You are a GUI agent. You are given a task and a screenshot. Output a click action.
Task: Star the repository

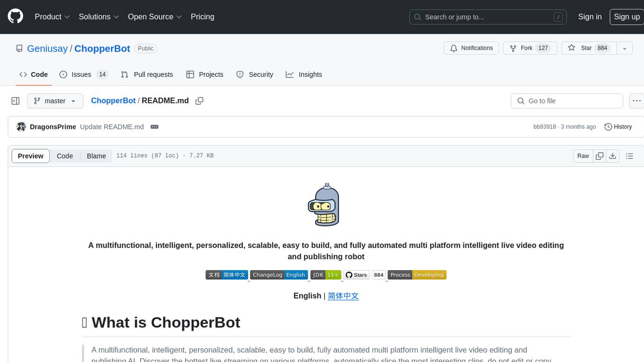tap(589, 48)
